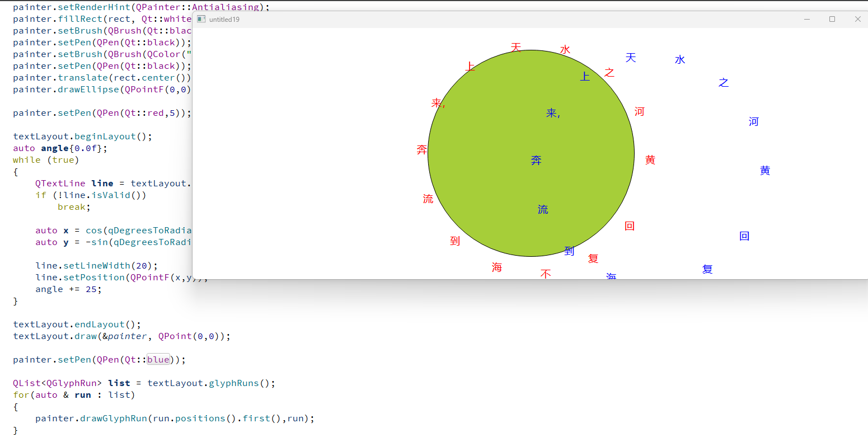Click the blue 回 character

744,236
